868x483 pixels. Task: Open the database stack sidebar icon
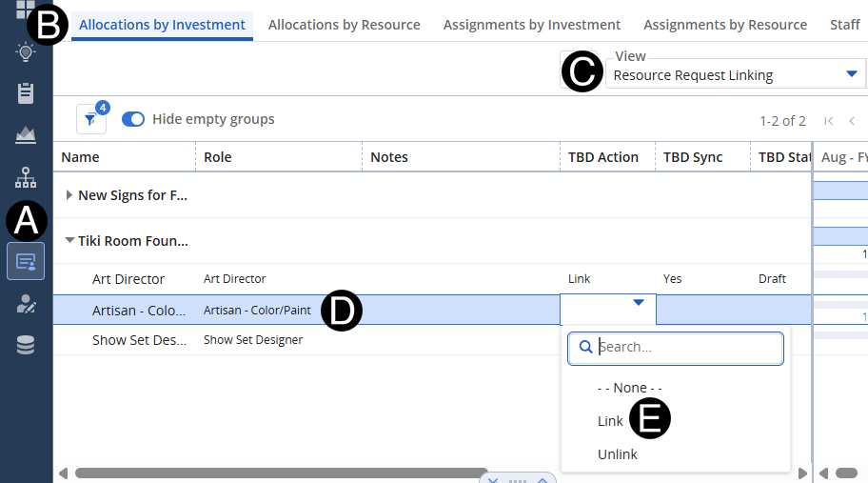pos(26,345)
